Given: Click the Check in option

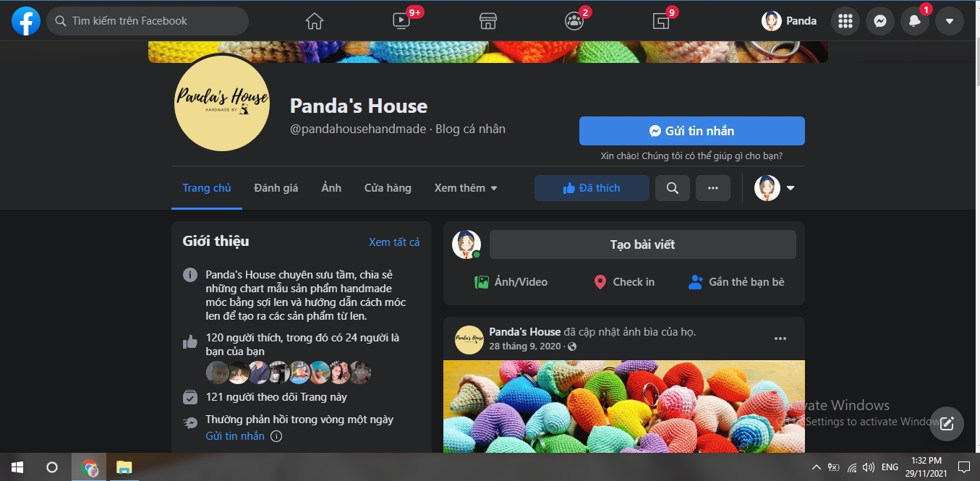Looking at the screenshot, I should (x=623, y=282).
